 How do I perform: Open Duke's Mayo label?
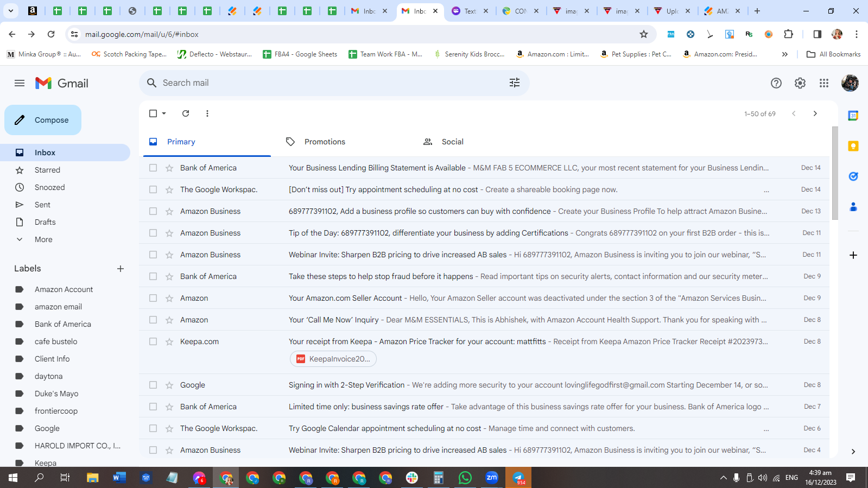click(x=56, y=394)
